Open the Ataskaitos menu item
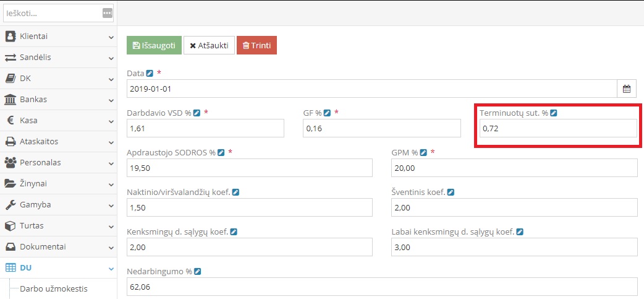This screenshot has width=644, height=299. tap(58, 142)
